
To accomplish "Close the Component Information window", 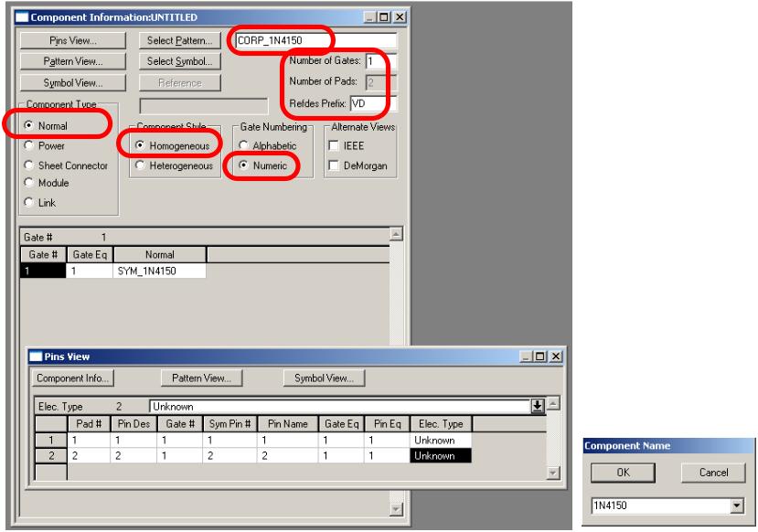I will tap(400, 17).
